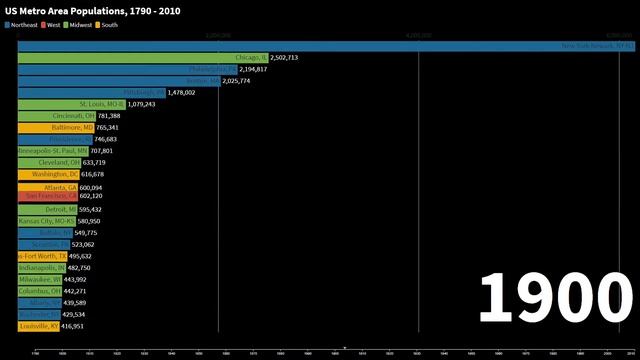Click the value 595,432

90,210
